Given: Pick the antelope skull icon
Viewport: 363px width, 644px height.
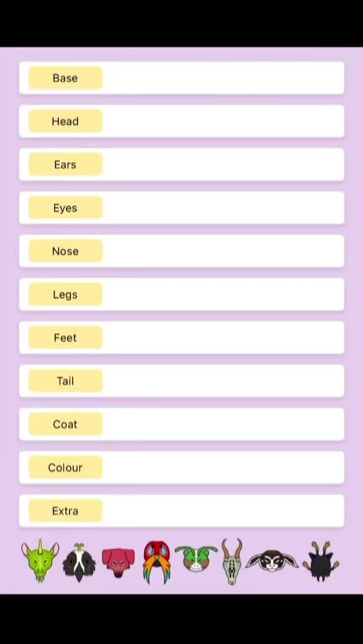Looking at the screenshot, I should coord(233,562).
